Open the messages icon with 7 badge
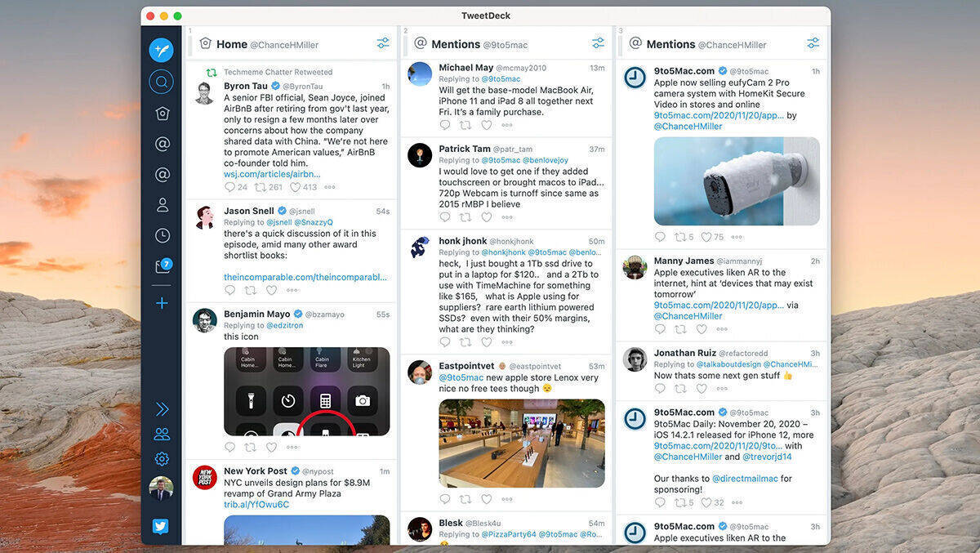The width and height of the screenshot is (980, 553). click(x=162, y=266)
